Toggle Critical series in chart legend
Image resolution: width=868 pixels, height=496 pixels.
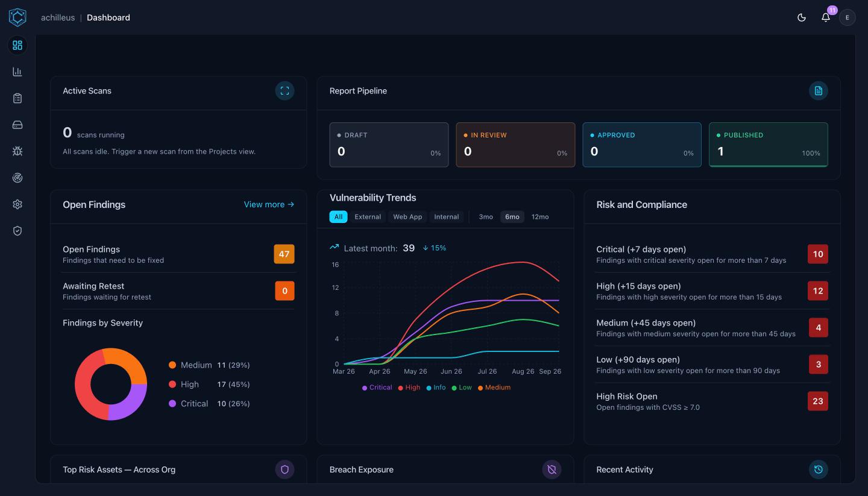coord(377,388)
